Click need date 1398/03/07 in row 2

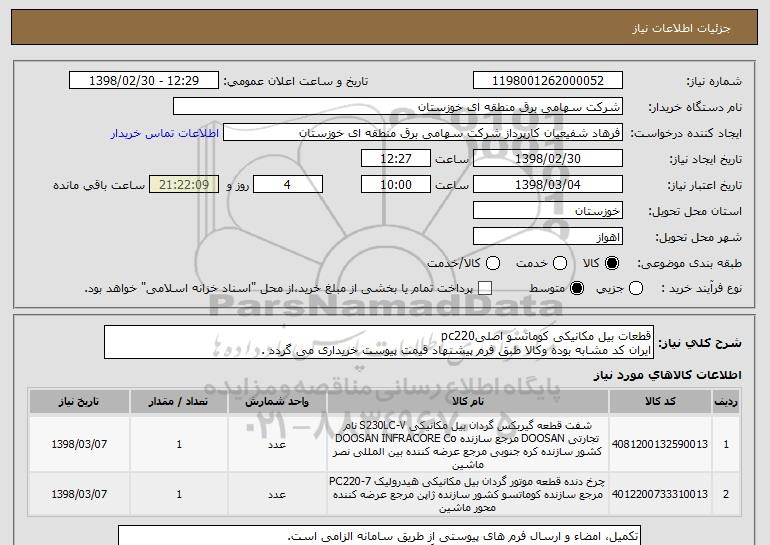coord(79,494)
